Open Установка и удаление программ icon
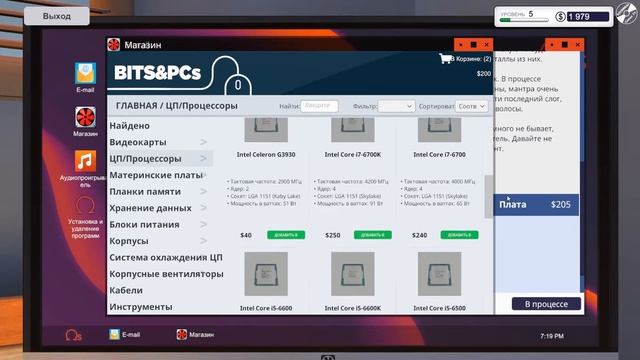This screenshot has height=360, width=640. pos(85,206)
